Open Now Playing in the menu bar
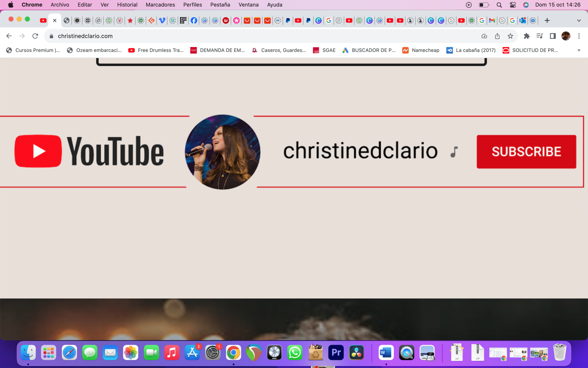 pos(469,5)
